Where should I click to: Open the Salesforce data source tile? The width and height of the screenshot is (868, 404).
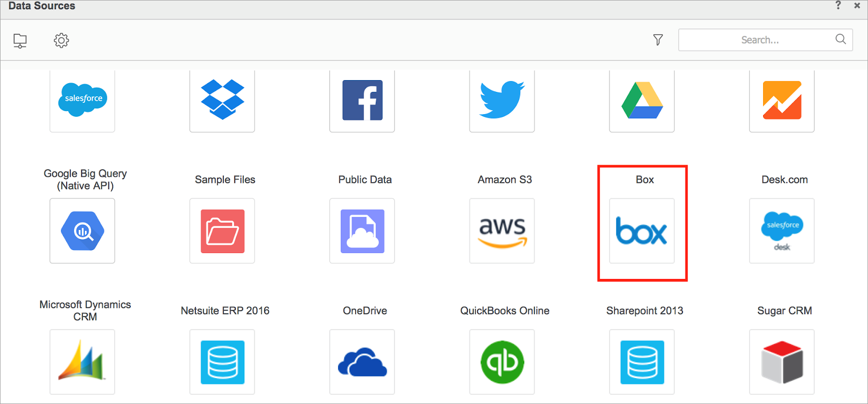[x=82, y=100]
